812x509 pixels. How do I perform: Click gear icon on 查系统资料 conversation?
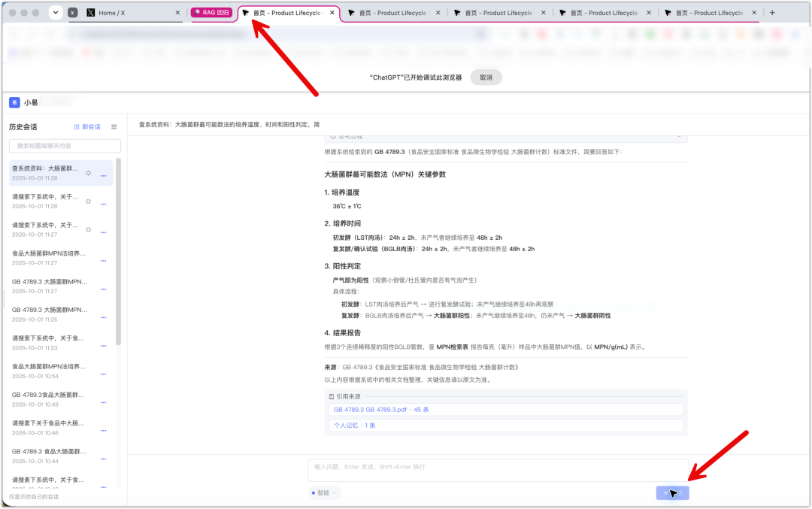(x=88, y=173)
